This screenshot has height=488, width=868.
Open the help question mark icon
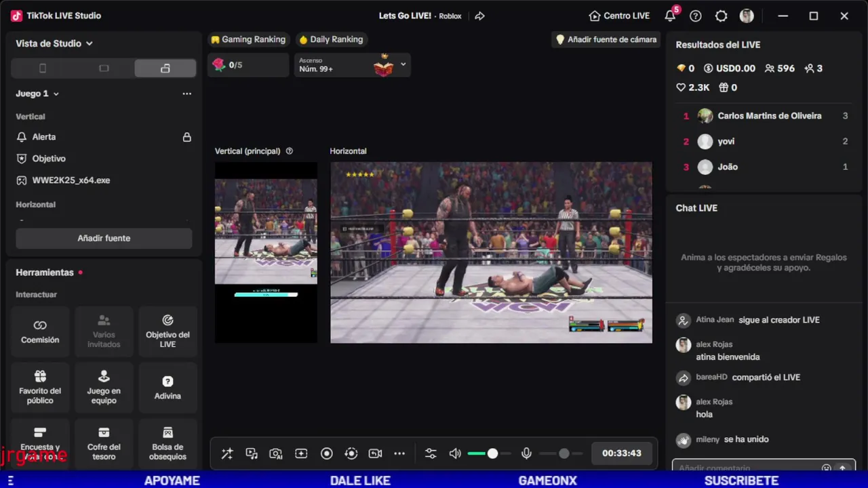[x=695, y=16]
